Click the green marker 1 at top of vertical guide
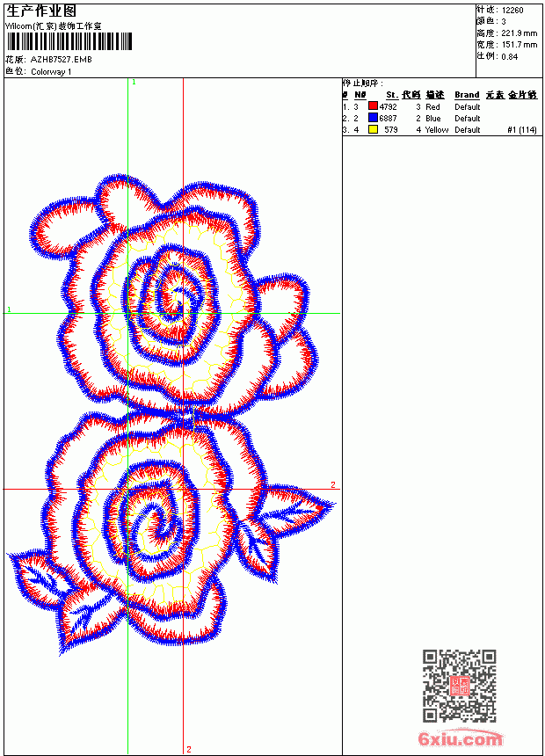 pyautogui.click(x=134, y=83)
